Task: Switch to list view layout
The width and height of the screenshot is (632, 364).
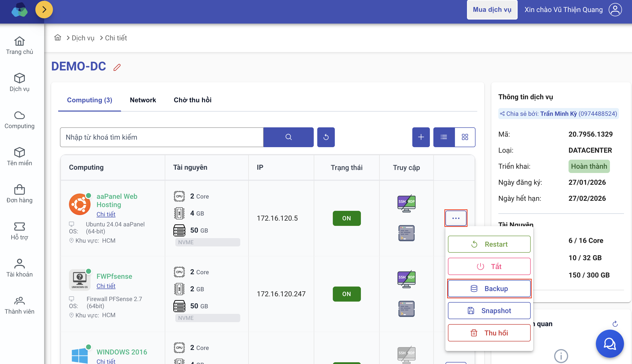Action: (444, 137)
